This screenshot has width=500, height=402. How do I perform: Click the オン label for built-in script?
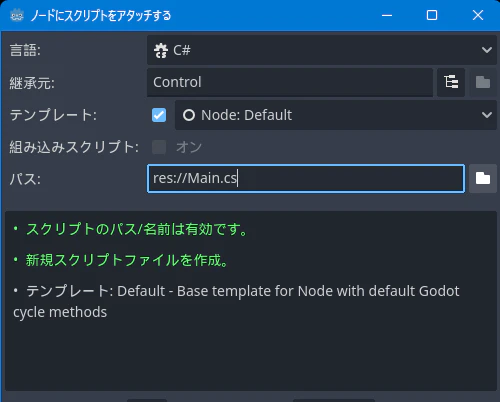pos(189,147)
